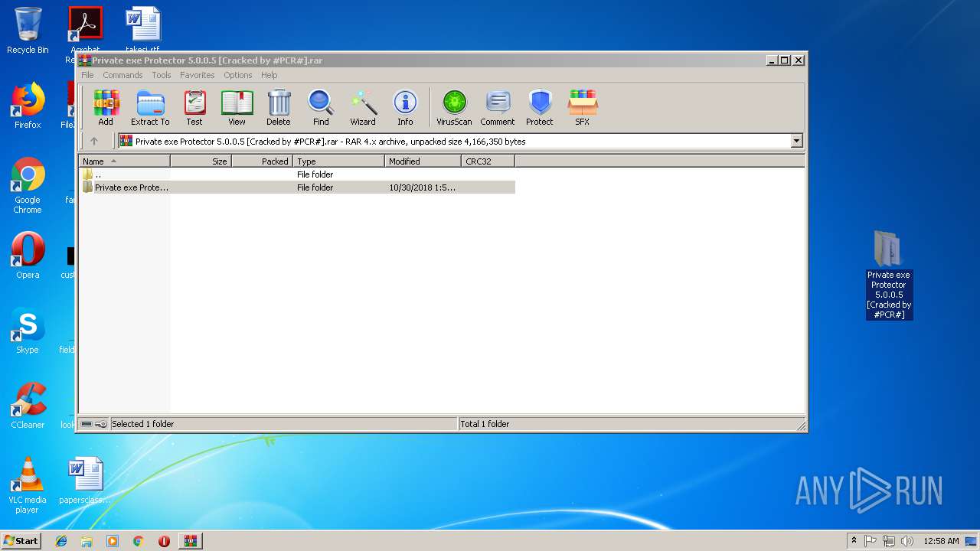Click the Add toolbar icon
The width and height of the screenshot is (980, 551).
(106, 108)
